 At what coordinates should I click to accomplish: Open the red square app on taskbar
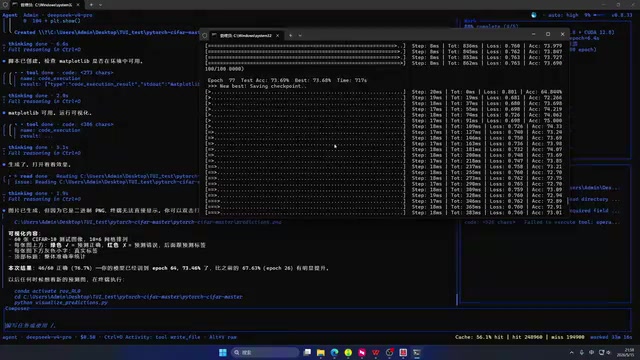403,352
